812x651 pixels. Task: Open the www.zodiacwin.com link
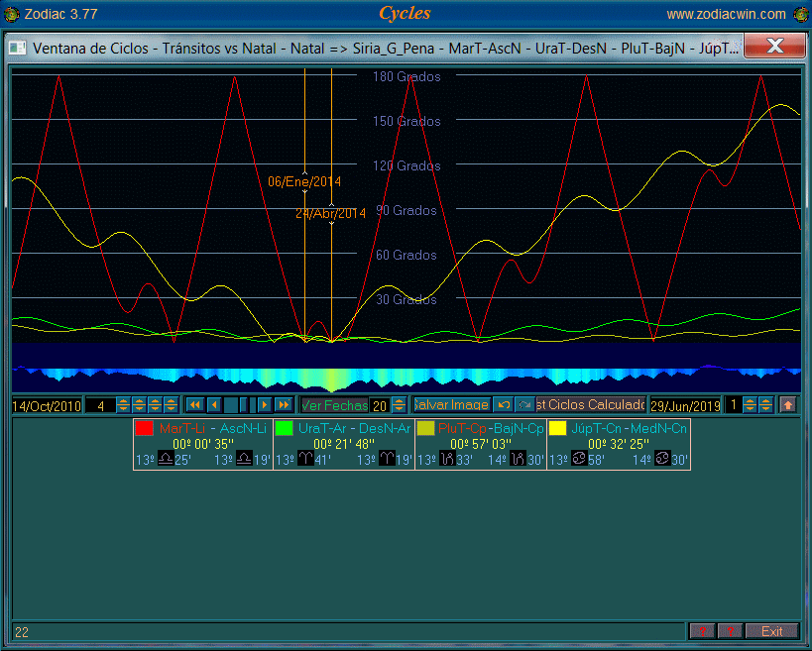pos(726,14)
